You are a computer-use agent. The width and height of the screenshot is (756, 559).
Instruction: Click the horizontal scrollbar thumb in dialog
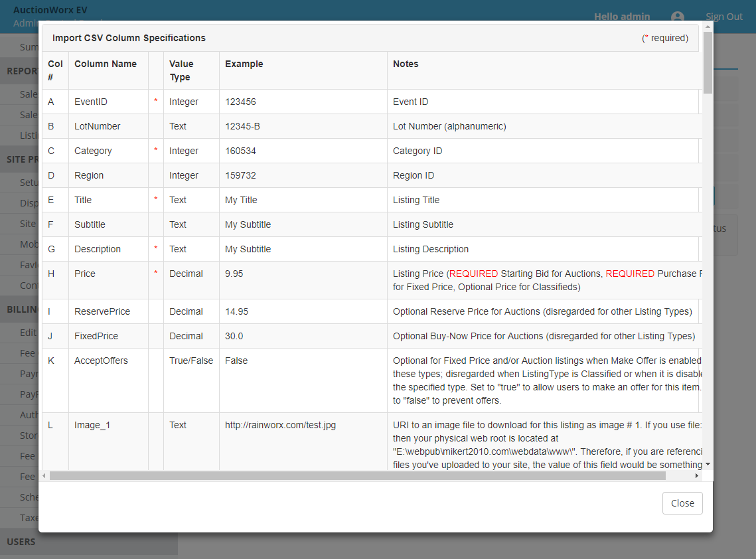357,476
